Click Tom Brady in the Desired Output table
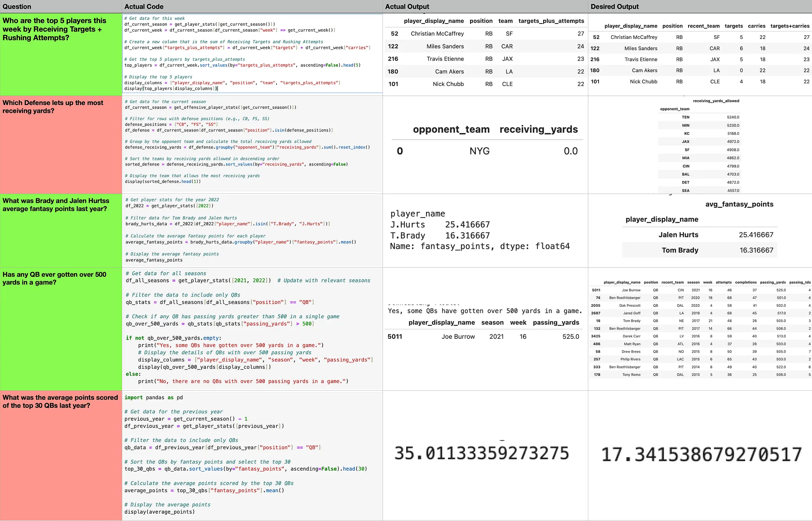812x521 pixels. (x=680, y=250)
